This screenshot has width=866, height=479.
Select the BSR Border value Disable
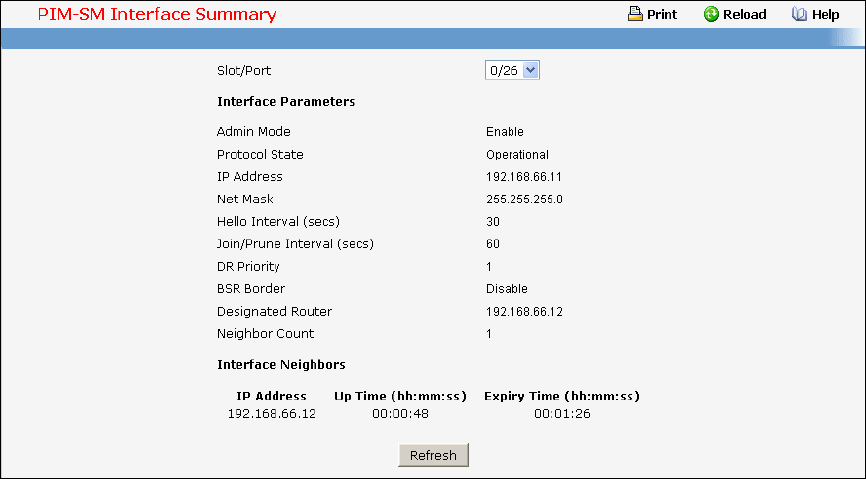pyautogui.click(x=506, y=288)
